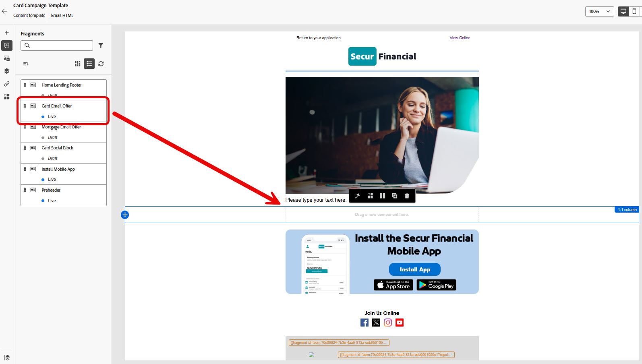This screenshot has width=642, height=364.
Task: Click the Instagram social icon
Action: [388, 323]
